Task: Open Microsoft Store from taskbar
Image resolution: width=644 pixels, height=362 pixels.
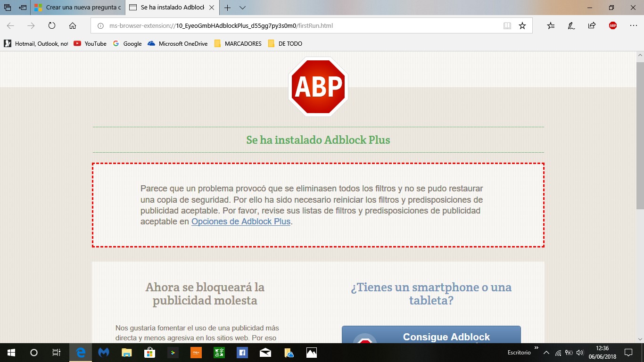Action: tap(150, 353)
